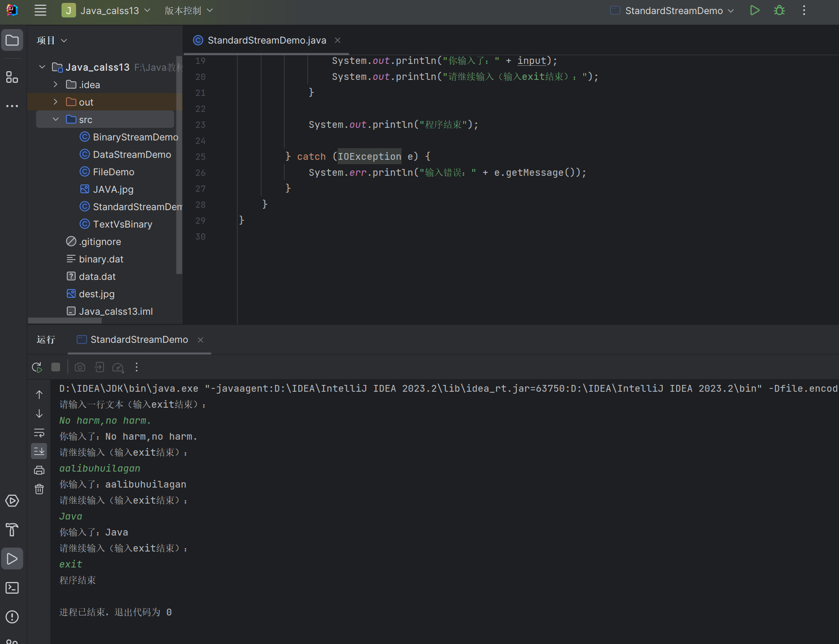Viewport: 839px width, 644px height.
Task: Open the Terminal tool window
Action: click(x=12, y=588)
